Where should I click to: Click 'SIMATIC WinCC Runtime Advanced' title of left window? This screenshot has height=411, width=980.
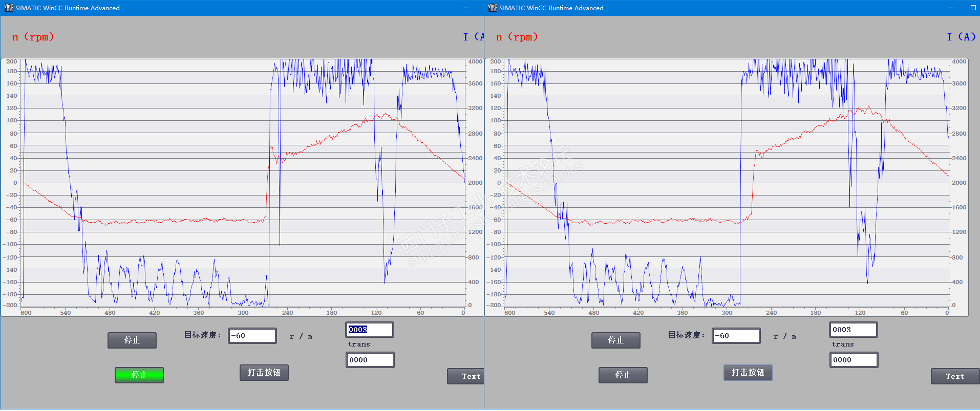[x=68, y=8]
